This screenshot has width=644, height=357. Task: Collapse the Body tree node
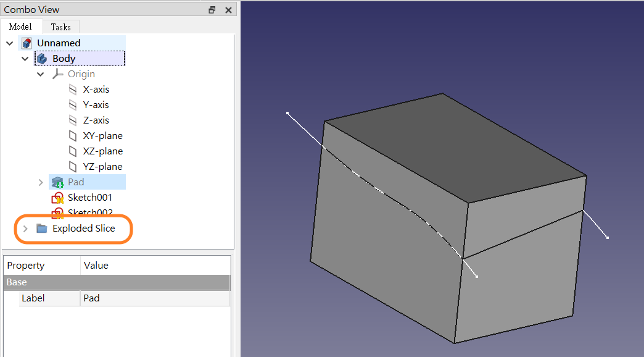click(25, 59)
